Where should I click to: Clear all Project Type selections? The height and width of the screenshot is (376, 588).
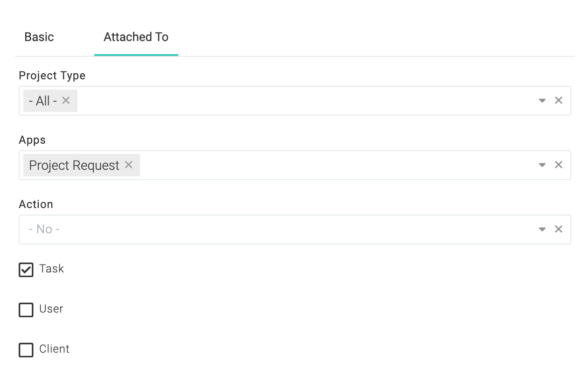(x=558, y=100)
